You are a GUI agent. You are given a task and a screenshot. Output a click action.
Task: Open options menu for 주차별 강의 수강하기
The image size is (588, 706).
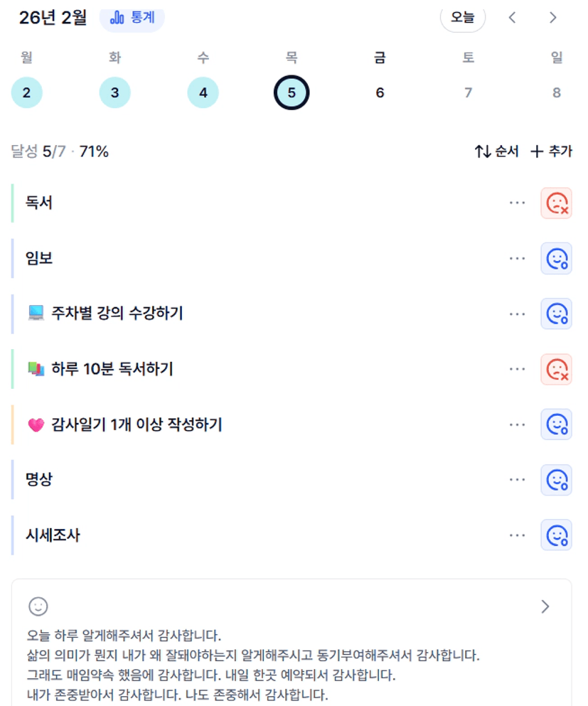[517, 314]
